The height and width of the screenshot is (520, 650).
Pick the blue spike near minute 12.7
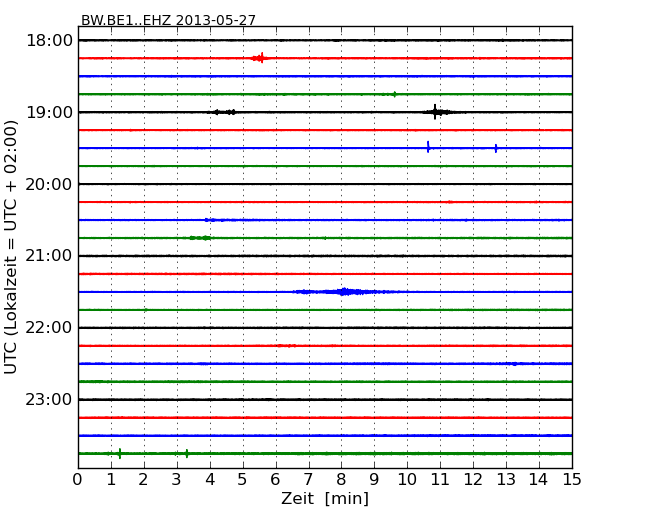[496, 148]
